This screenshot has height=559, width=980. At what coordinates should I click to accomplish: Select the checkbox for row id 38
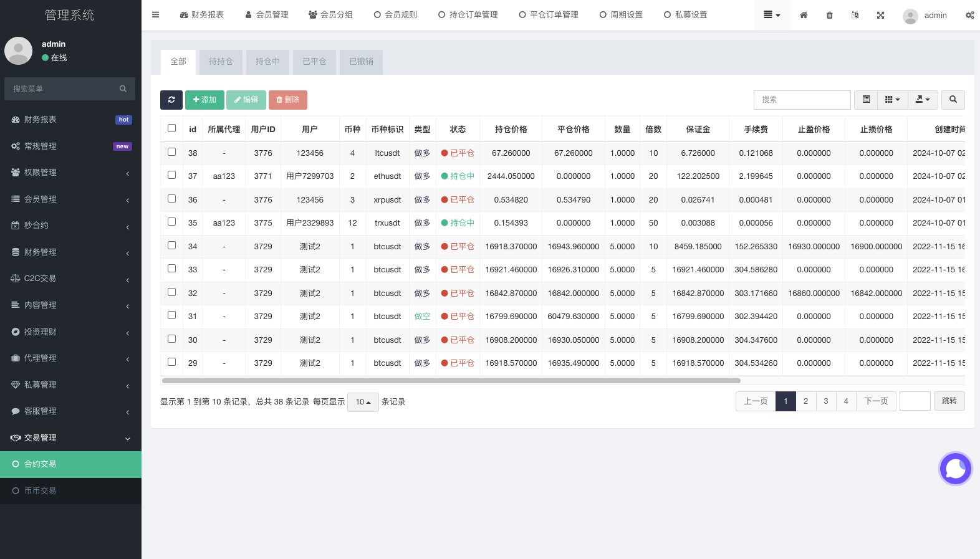[172, 152]
